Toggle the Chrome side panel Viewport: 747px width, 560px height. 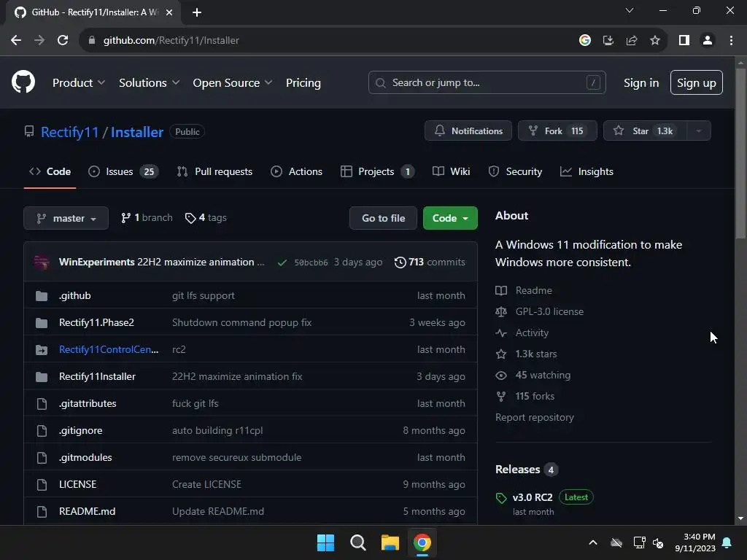tap(684, 41)
